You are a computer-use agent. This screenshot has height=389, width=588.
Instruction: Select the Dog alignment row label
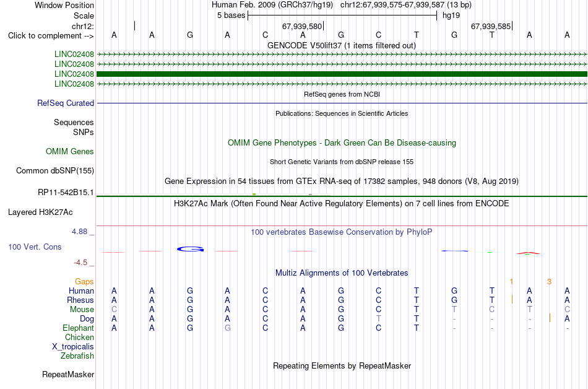tap(87, 319)
